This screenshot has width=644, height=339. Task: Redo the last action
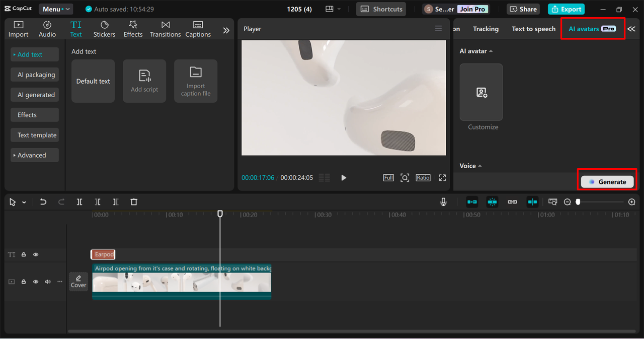tap(61, 202)
